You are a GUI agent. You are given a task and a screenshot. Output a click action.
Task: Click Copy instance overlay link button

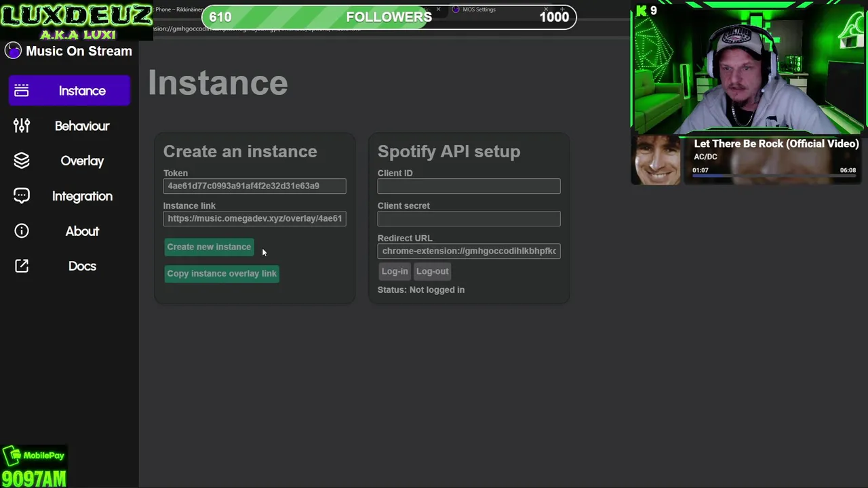[x=222, y=273]
